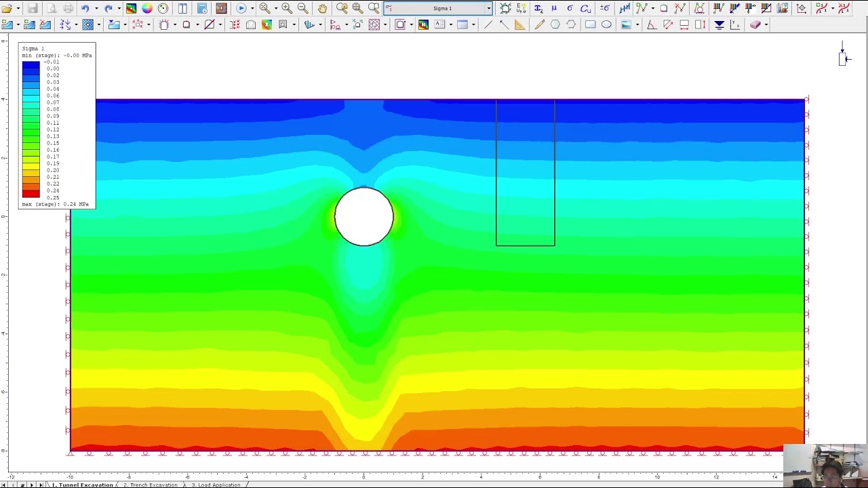Select the 'Sigma 1' legend title
Image resolution: width=868 pixels, height=488 pixels.
tap(33, 49)
